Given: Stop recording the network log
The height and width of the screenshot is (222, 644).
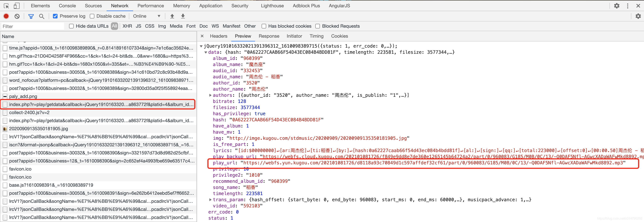Looking at the screenshot, I should 6,16.
